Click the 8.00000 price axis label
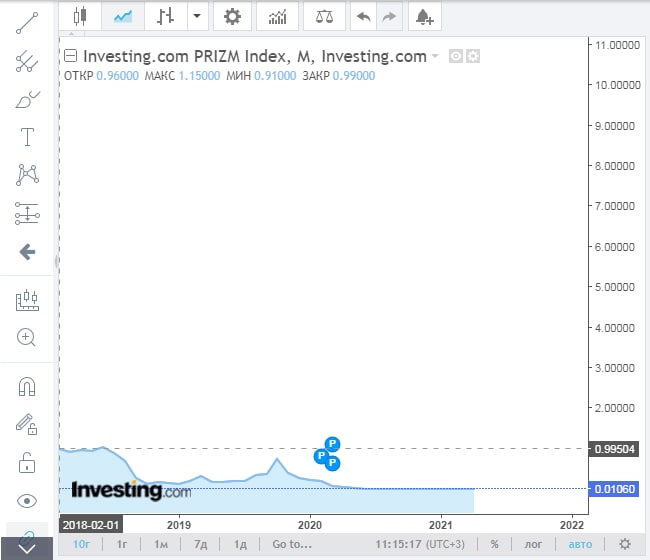Image resolution: width=650 pixels, height=560 pixels. point(615,166)
